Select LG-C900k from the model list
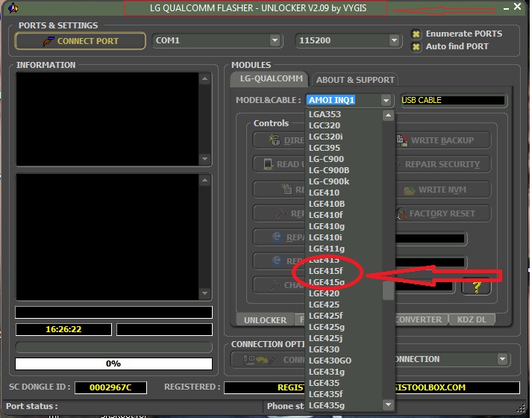Image resolution: width=532 pixels, height=418 pixels. click(343, 181)
